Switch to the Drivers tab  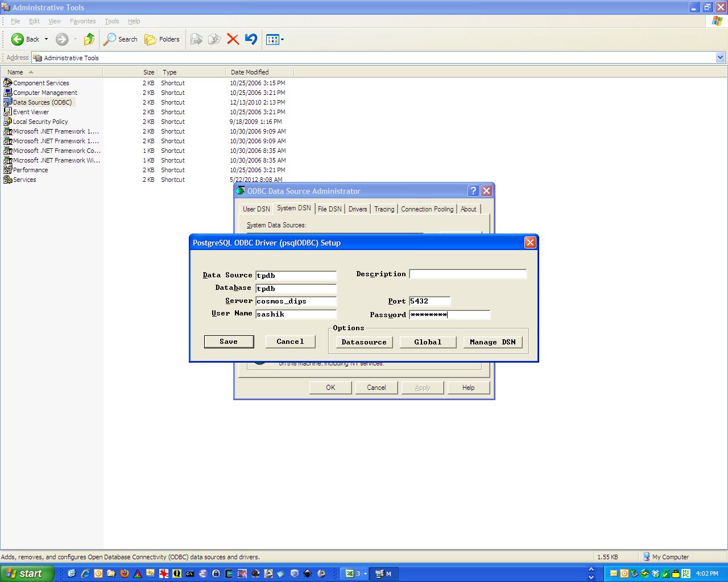[358, 209]
